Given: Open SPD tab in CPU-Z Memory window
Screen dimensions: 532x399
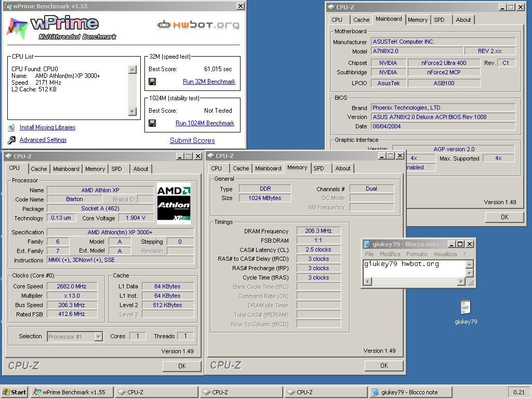Looking at the screenshot, I should point(318,168).
